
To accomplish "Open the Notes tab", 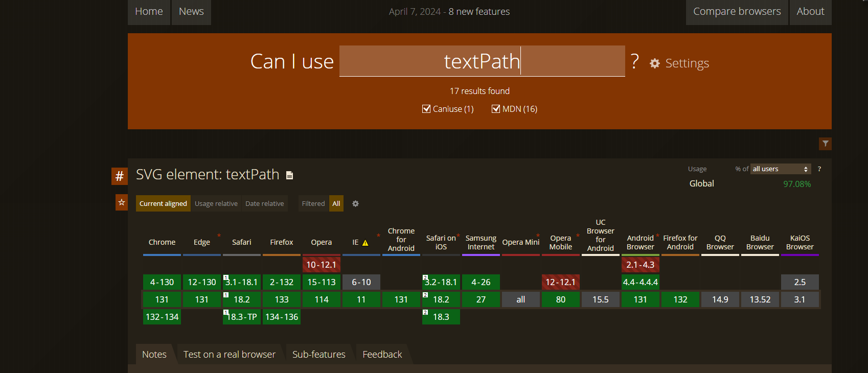I will (154, 354).
